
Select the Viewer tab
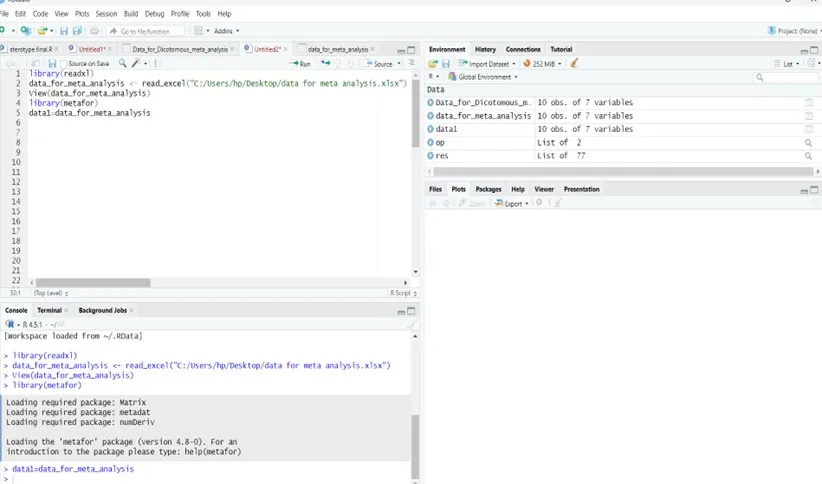click(x=544, y=189)
